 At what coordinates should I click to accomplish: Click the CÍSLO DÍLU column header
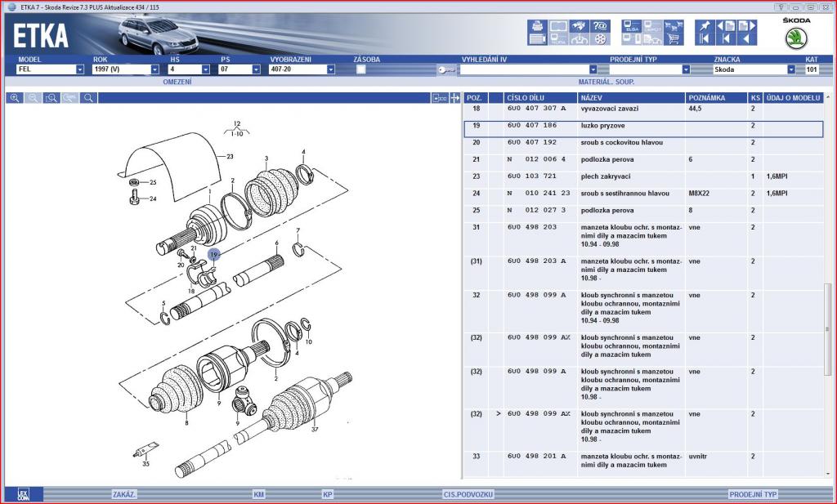(541, 98)
